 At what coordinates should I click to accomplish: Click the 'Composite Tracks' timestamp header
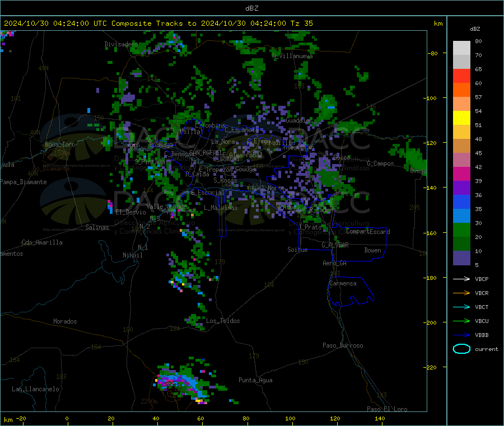[158, 24]
